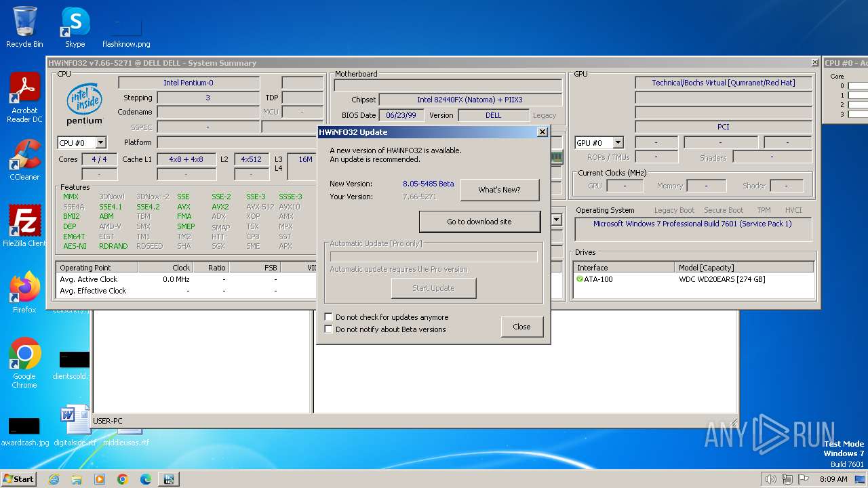This screenshot has height=488, width=868.
Task: Click the green drive status icon for ATA-100
Action: 580,279
